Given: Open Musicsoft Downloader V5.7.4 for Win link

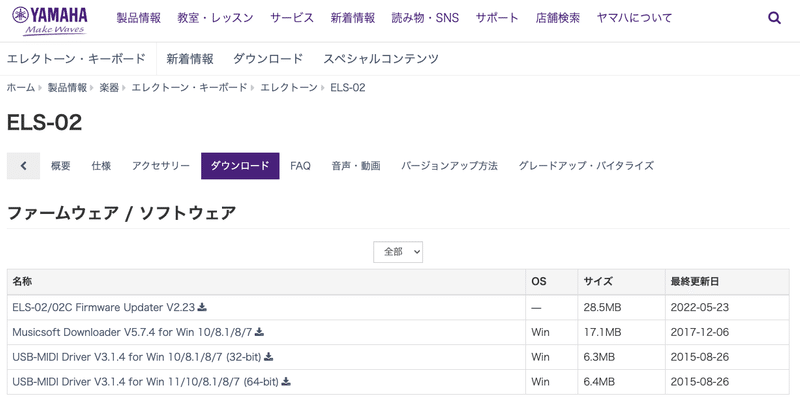Looking at the screenshot, I should (x=132, y=332).
